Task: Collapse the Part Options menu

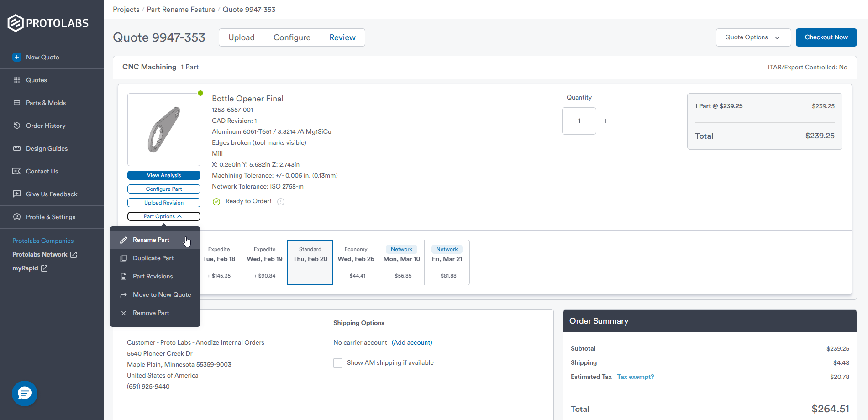Action: 163,216
